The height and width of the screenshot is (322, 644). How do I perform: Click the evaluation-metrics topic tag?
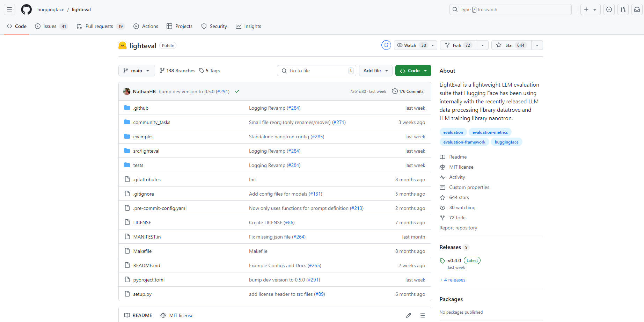tap(490, 132)
